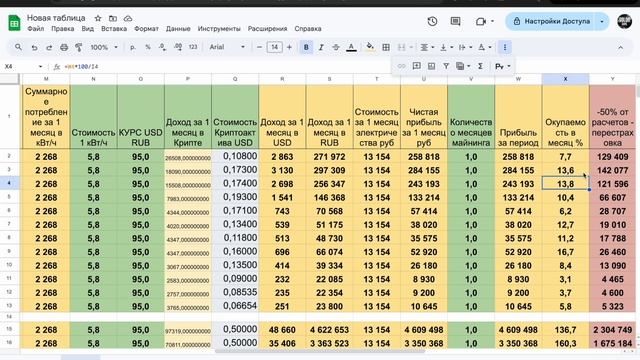Open search the menus magnifier
This screenshot has height=360, width=640.
18,47
